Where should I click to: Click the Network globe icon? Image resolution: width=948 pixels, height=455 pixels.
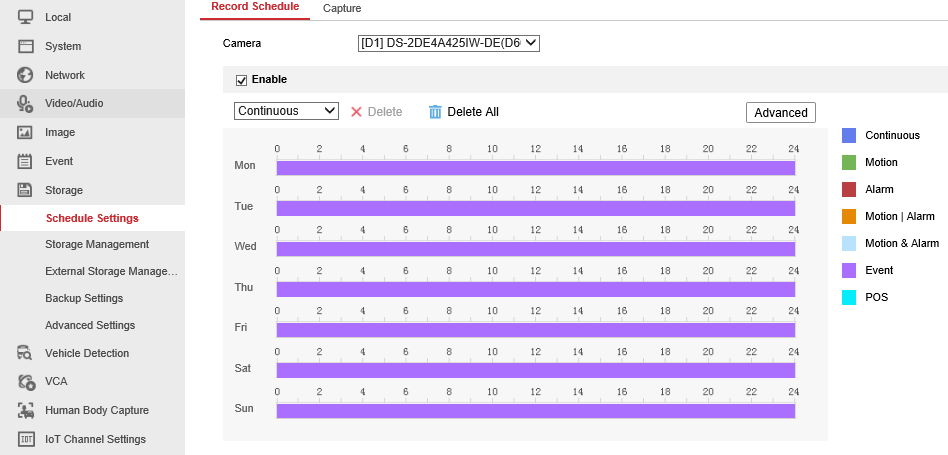26,75
